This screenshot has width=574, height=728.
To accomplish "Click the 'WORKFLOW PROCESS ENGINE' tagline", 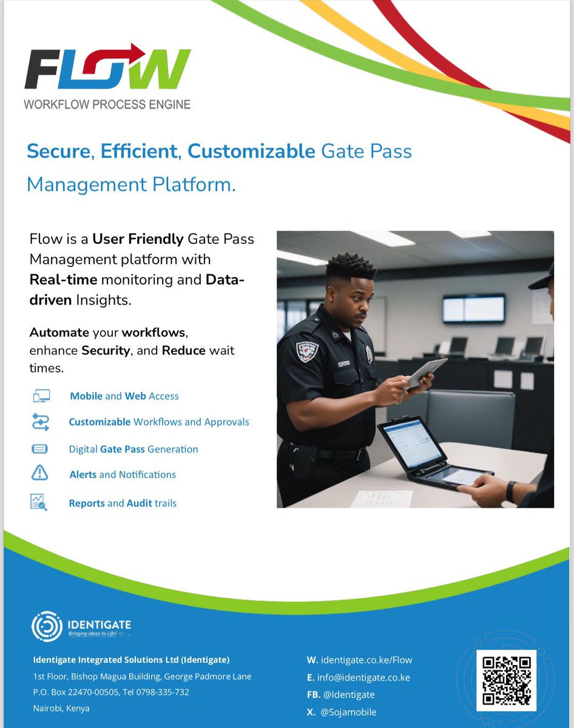I will click(107, 104).
